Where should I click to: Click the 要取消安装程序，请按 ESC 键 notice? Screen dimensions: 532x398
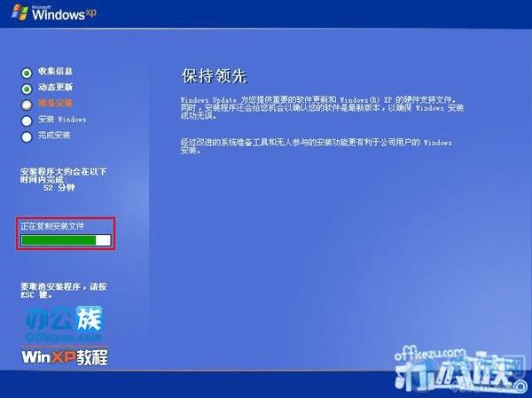(x=64, y=291)
